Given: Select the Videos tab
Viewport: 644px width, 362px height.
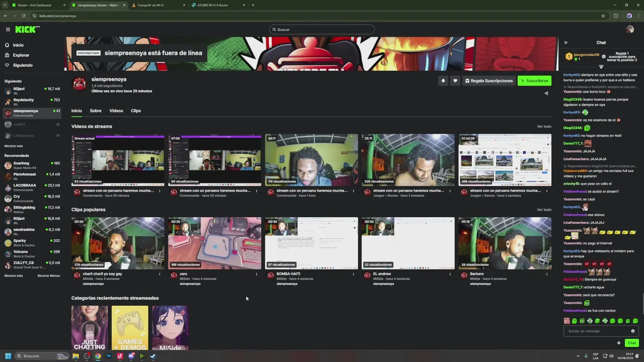Looking at the screenshot, I should point(116,111).
